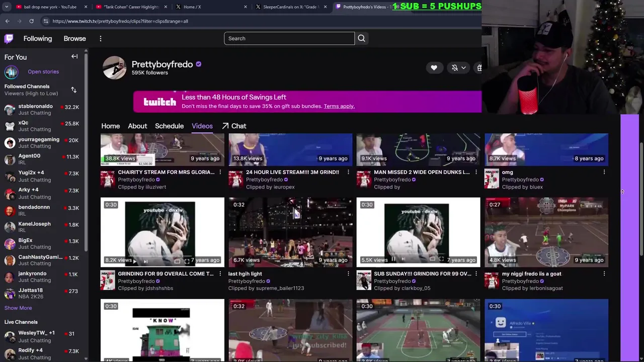Show More followed channels
Screen dimensions: 644x362
pos(18,308)
